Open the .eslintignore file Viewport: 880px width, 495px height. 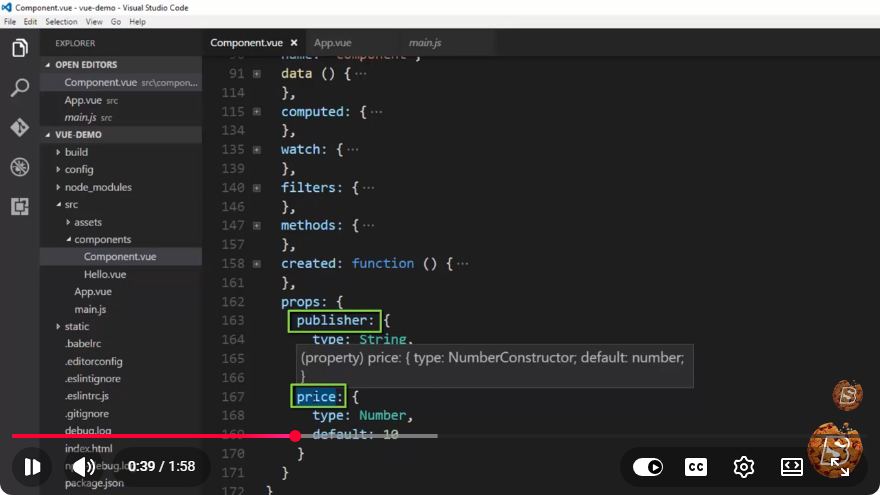pos(121,379)
